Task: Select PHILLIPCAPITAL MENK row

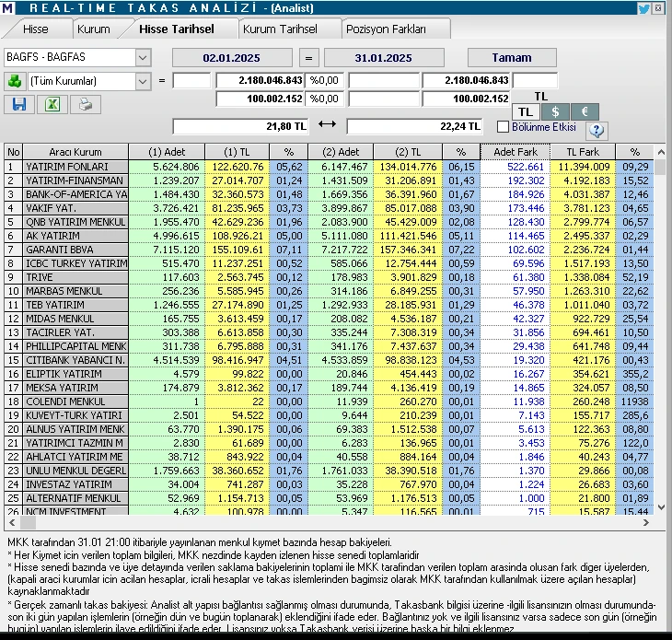Action: 329,346
